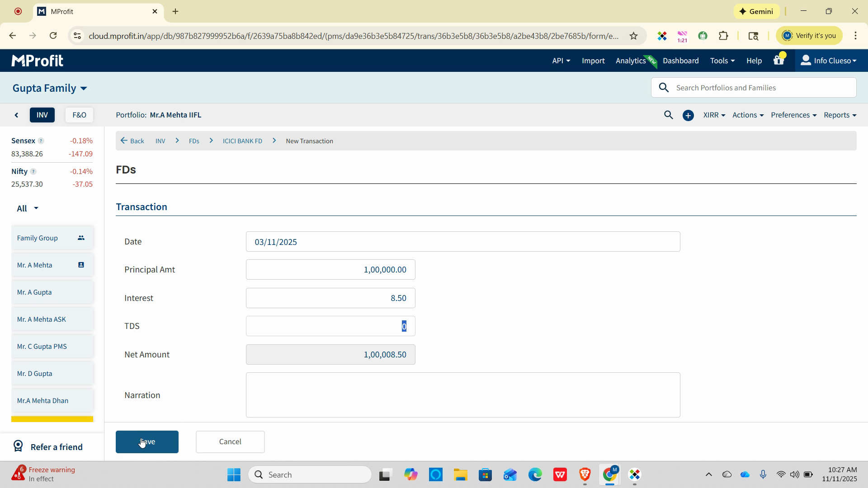Open the Tools menu in header
The height and width of the screenshot is (488, 868).
[722, 61]
